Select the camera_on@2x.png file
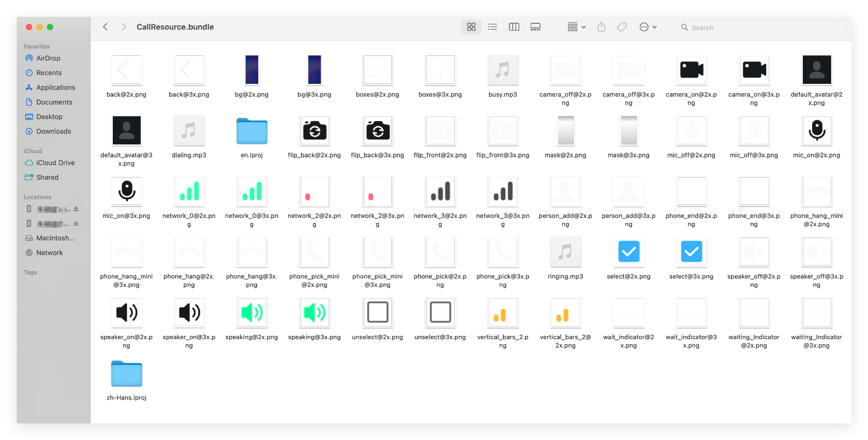Image resolution: width=868 pixels, height=440 pixels. (x=691, y=70)
